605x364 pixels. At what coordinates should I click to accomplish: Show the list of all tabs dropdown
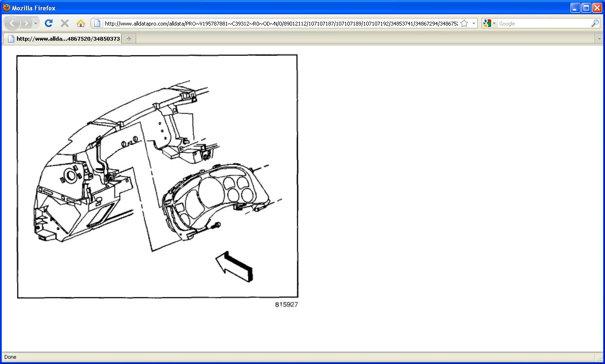click(599, 39)
